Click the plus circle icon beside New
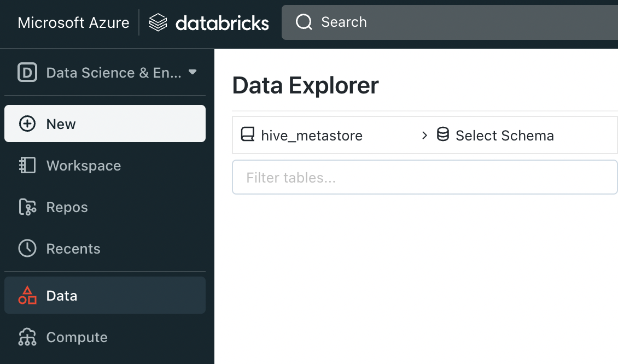This screenshot has height=364, width=618. coord(27,124)
